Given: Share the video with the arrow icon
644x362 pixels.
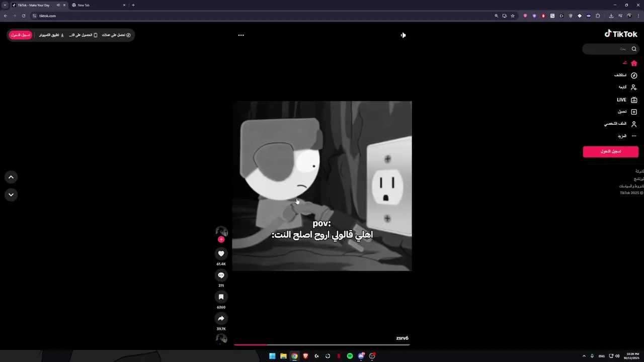Looking at the screenshot, I should click(x=221, y=318).
